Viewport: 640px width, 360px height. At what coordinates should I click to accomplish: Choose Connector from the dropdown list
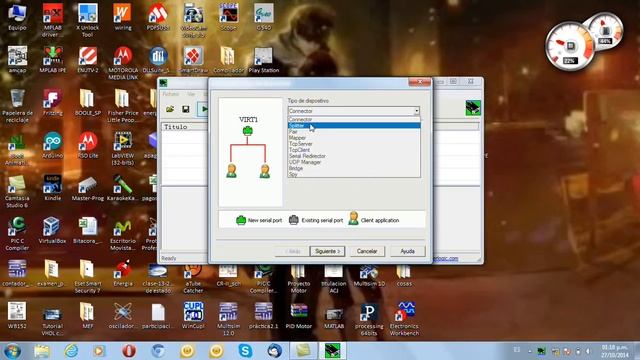tap(354, 120)
